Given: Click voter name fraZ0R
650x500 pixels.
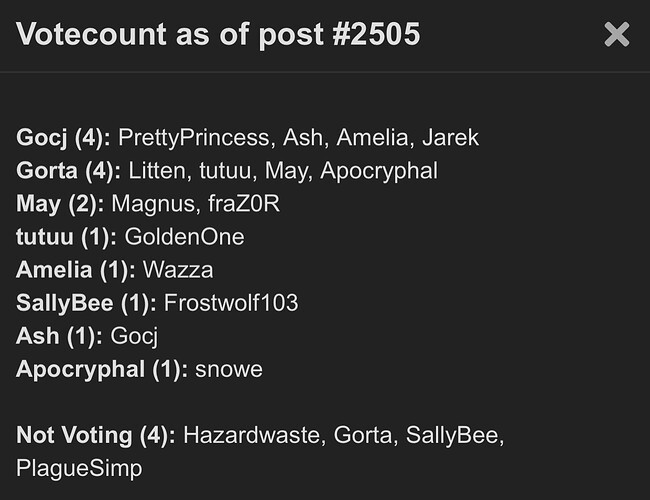Looking at the screenshot, I should pyautogui.click(x=244, y=204).
